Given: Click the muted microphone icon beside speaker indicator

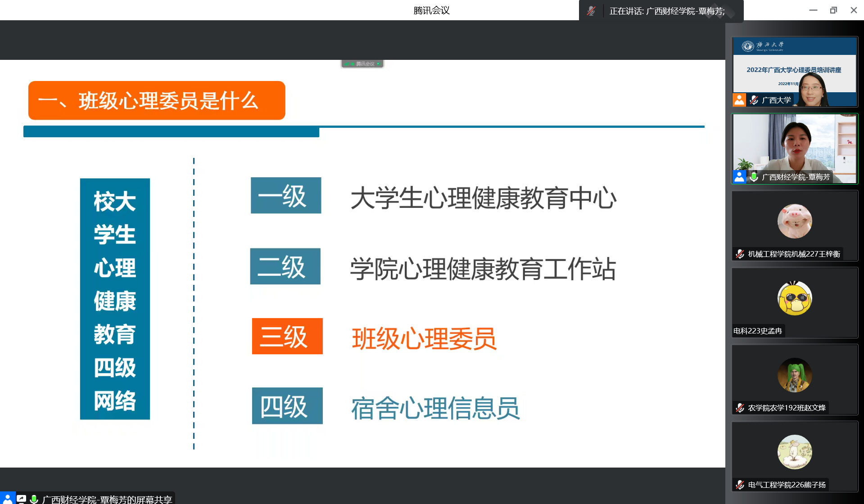Looking at the screenshot, I should (591, 11).
